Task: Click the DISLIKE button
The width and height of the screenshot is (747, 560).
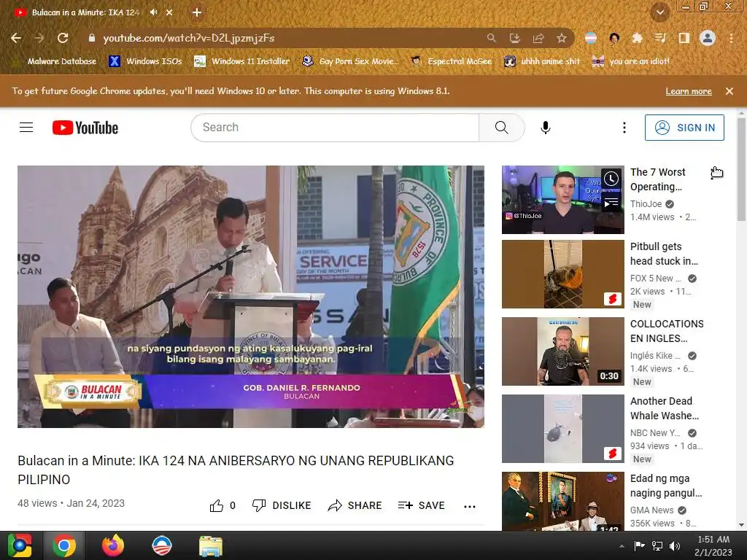Action: [x=282, y=506]
